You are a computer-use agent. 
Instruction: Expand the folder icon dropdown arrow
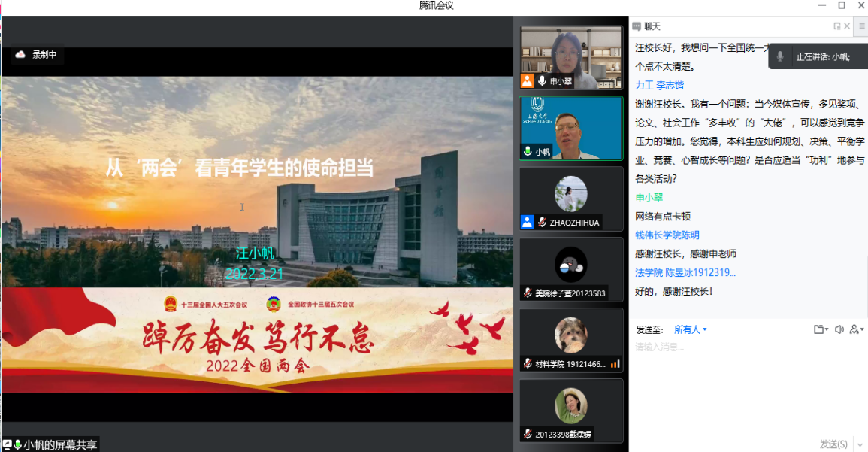[x=827, y=329]
